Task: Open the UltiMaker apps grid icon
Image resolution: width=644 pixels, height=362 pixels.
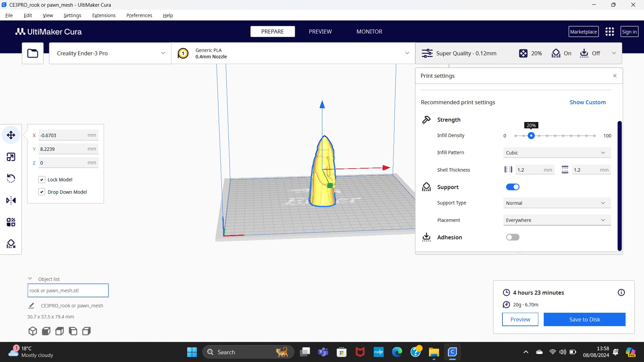Action: [x=609, y=32]
